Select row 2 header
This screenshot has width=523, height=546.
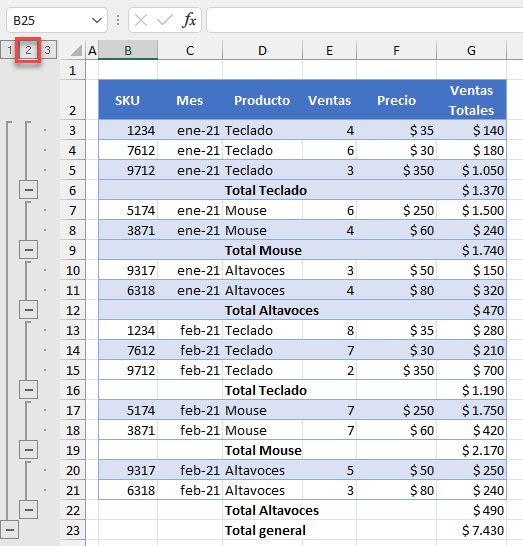click(x=72, y=100)
